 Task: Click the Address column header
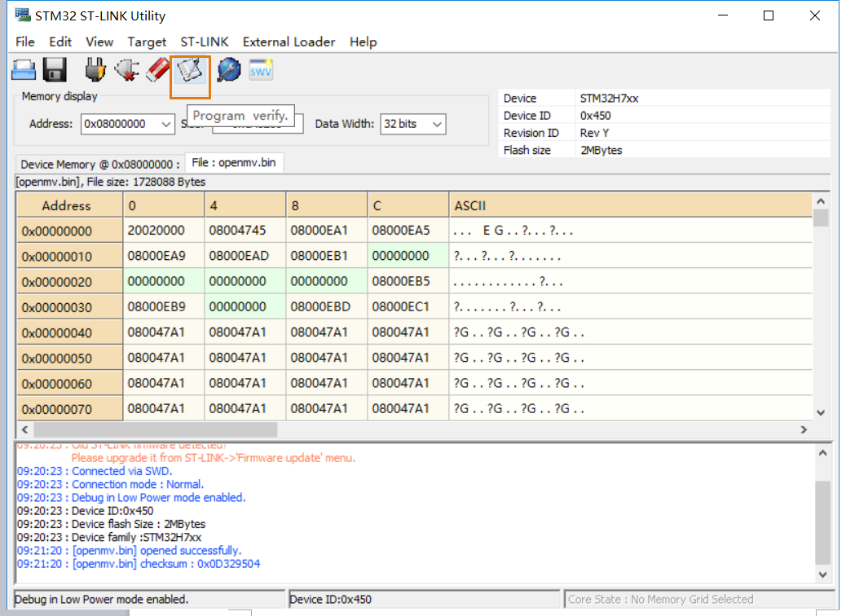tap(69, 205)
